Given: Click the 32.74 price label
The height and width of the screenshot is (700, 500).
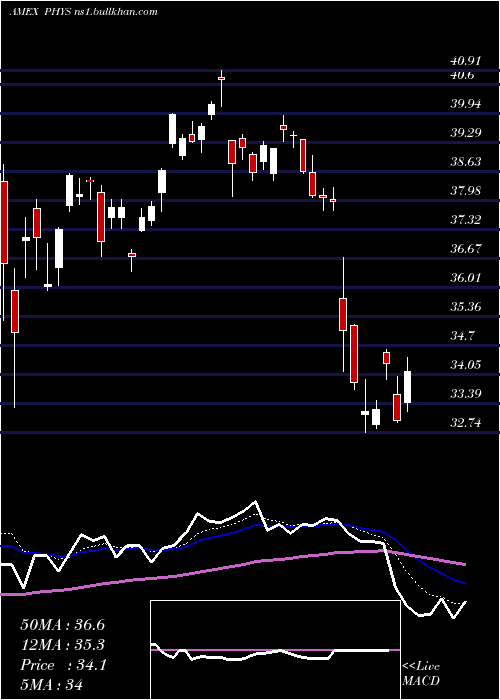Looking at the screenshot, I should [466, 422].
